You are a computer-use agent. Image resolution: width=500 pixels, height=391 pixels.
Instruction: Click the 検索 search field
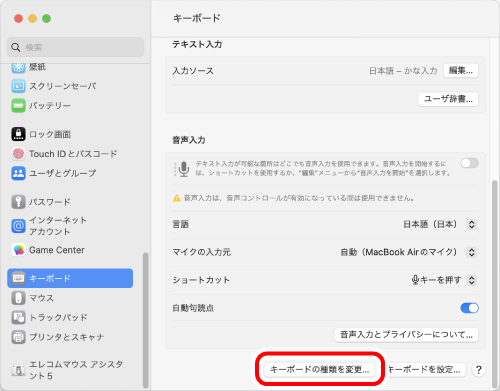(76, 47)
